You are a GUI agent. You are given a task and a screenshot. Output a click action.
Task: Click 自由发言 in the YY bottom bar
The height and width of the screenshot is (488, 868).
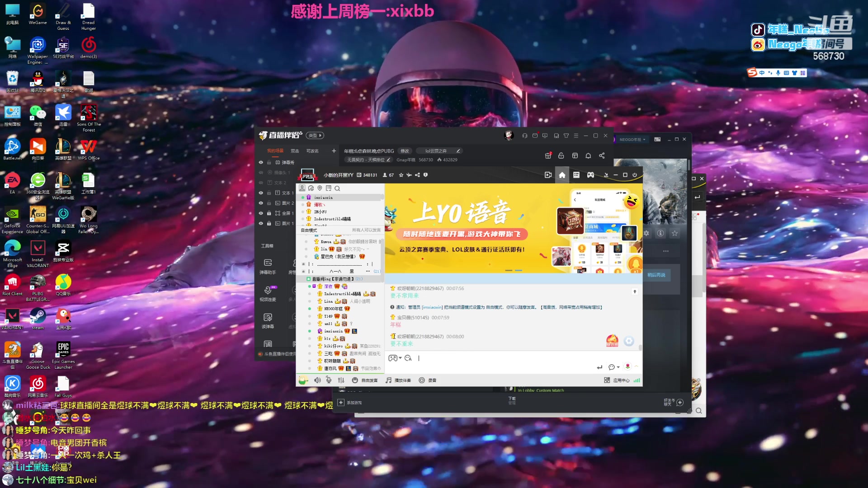pos(365,380)
